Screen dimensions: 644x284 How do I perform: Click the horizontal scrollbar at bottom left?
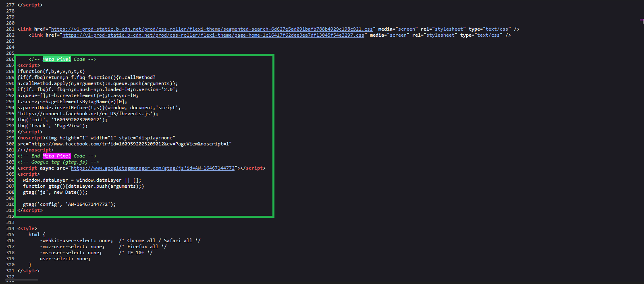pyautogui.click(x=22, y=280)
